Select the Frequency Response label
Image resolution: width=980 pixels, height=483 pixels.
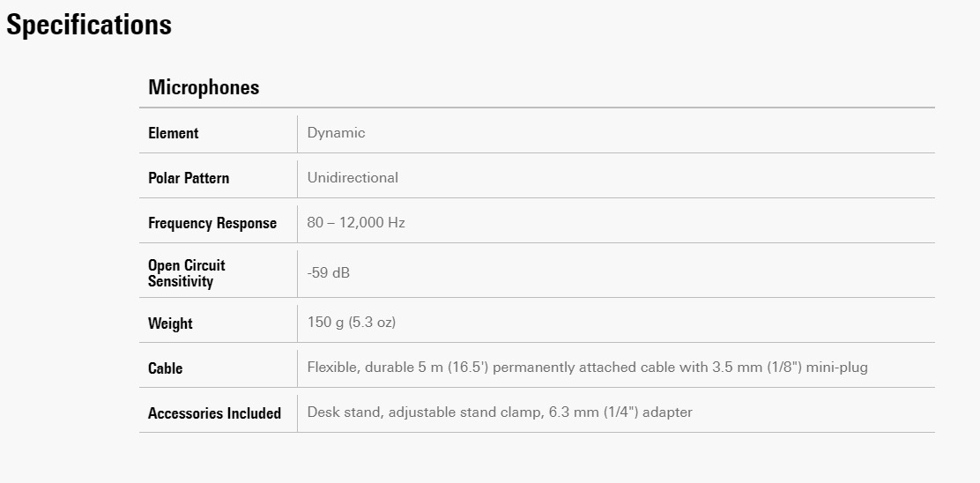(x=212, y=223)
